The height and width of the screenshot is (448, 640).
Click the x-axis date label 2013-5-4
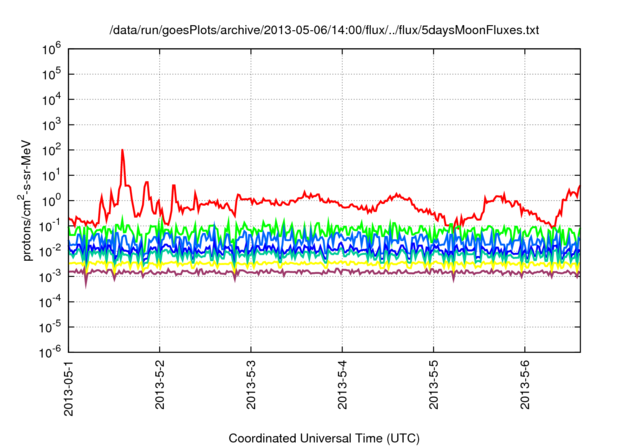click(x=342, y=384)
